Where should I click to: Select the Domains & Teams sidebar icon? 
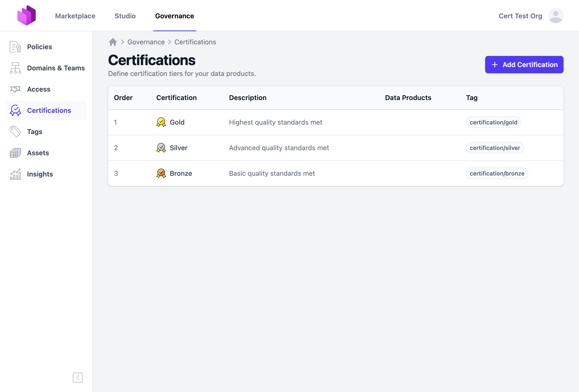15,68
